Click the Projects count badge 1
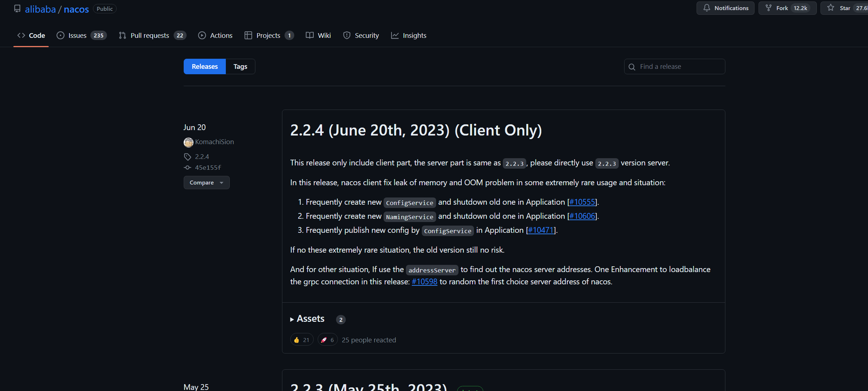This screenshot has height=391, width=868. point(289,35)
